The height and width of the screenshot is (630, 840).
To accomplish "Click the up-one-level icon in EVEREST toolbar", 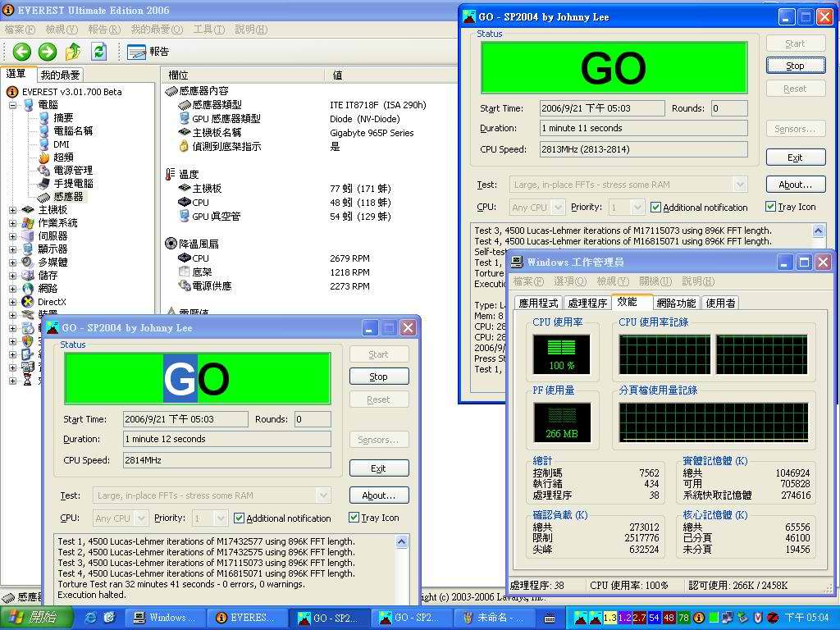I will click(73, 52).
